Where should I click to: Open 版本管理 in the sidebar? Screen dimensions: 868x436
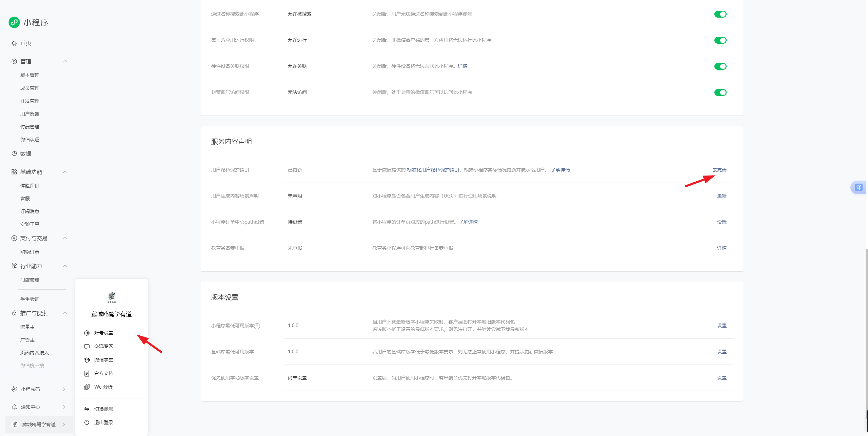(x=30, y=75)
